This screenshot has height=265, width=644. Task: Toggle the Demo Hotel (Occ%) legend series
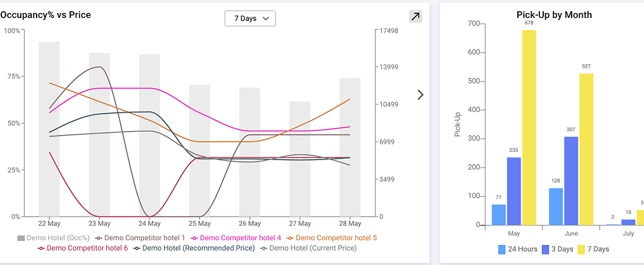click(53, 238)
